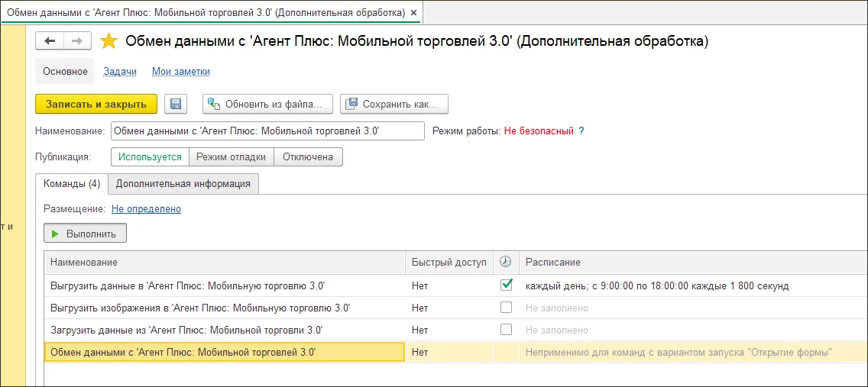The height and width of the screenshot is (387, 868).
Task: Switch to 'Дополнительная информация' tab
Action: click(183, 183)
